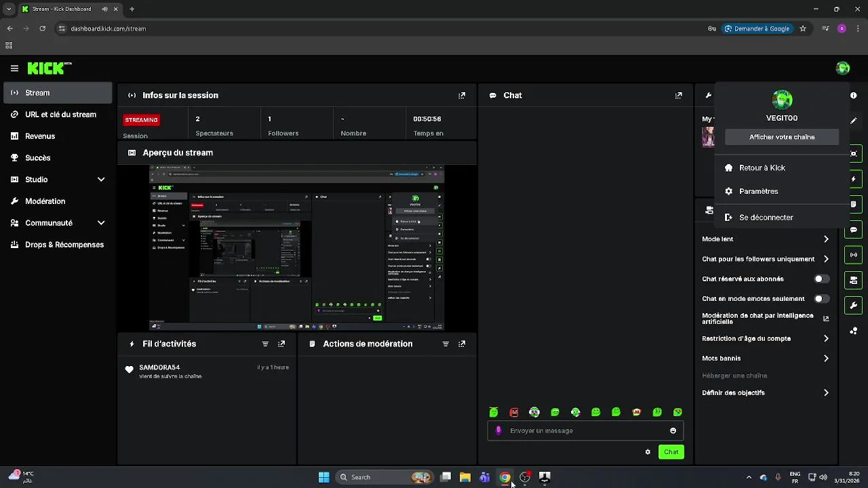Pick the red angry emote above message box
Image resolution: width=868 pixels, height=488 pixels.
click(x=514, y=412)
